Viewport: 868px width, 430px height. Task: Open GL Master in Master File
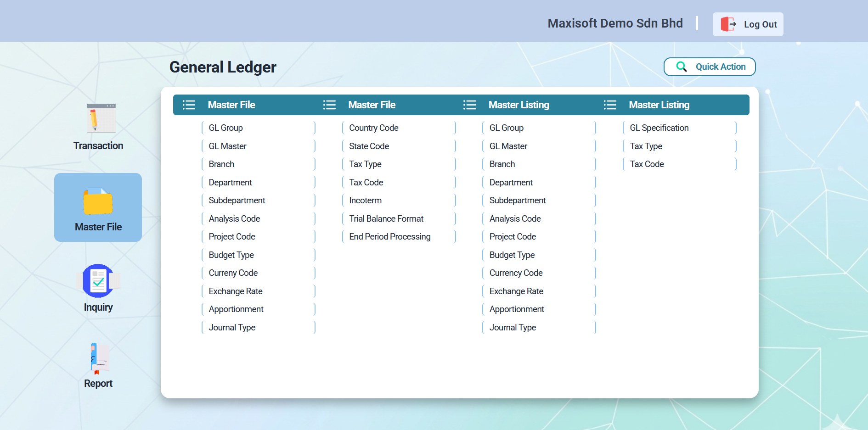pos(259,146)
